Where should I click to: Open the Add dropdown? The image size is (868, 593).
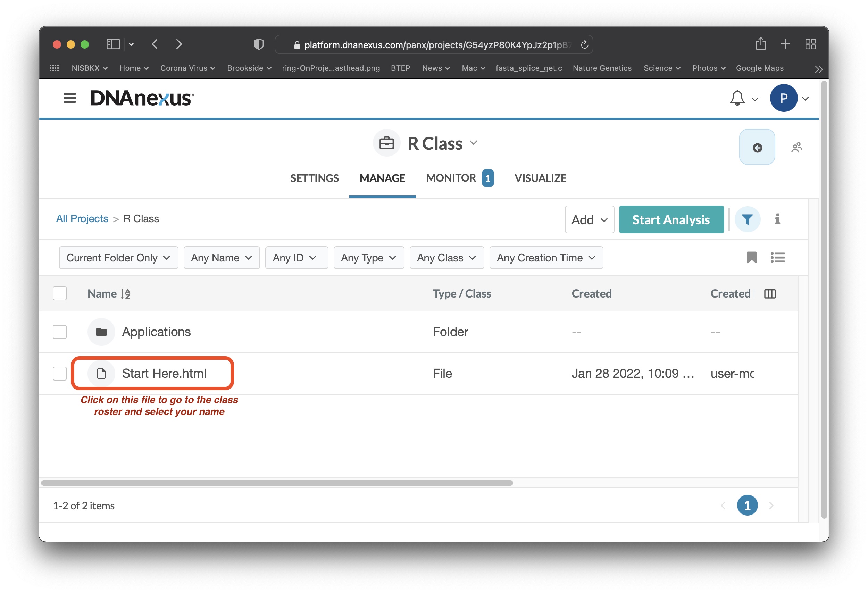click(x=589, y=220)
